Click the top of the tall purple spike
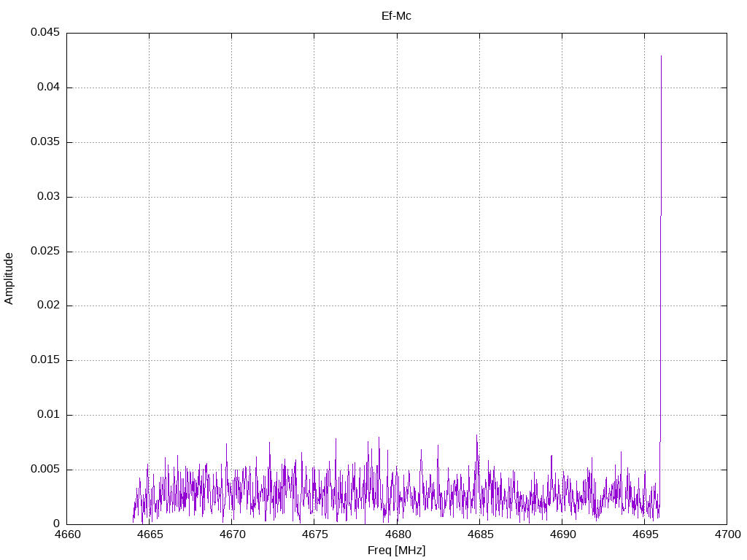The image size is (747, 560). click(x=661, y=56)
